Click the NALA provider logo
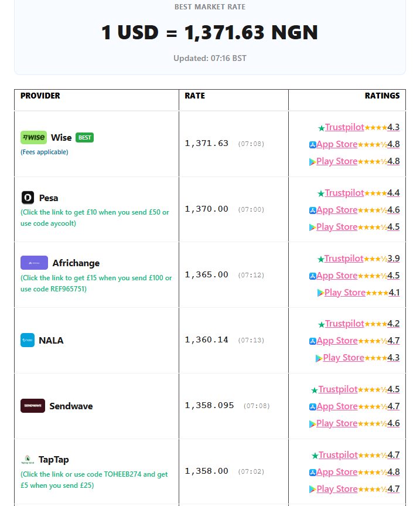 (x=28, y=340)
